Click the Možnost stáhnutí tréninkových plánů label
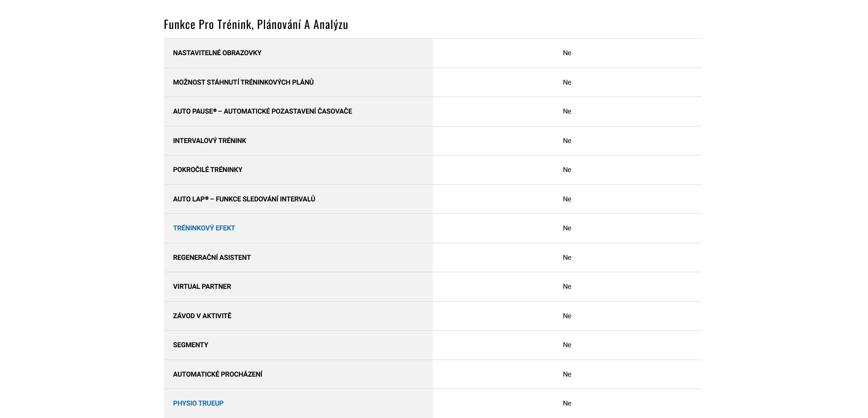 coord(243,82)
